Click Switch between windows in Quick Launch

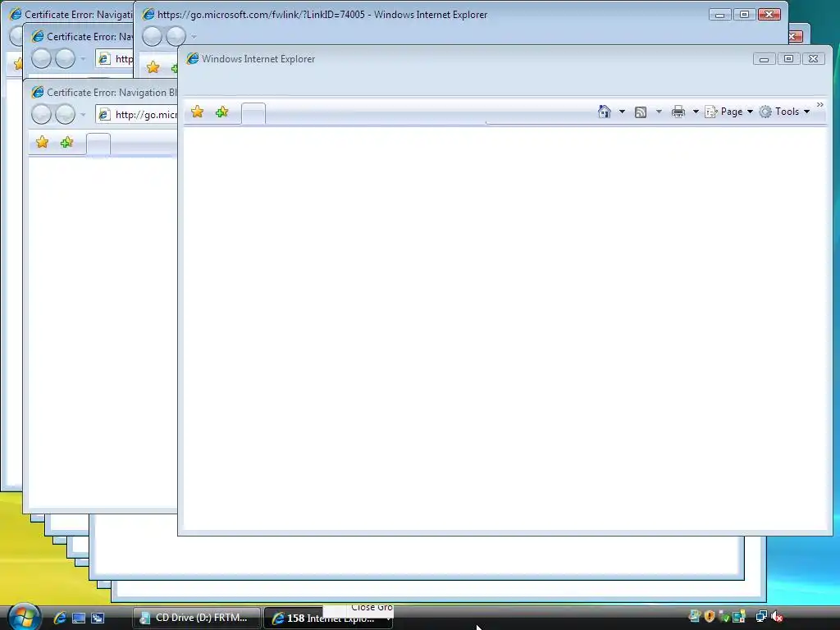coord(98,618)
